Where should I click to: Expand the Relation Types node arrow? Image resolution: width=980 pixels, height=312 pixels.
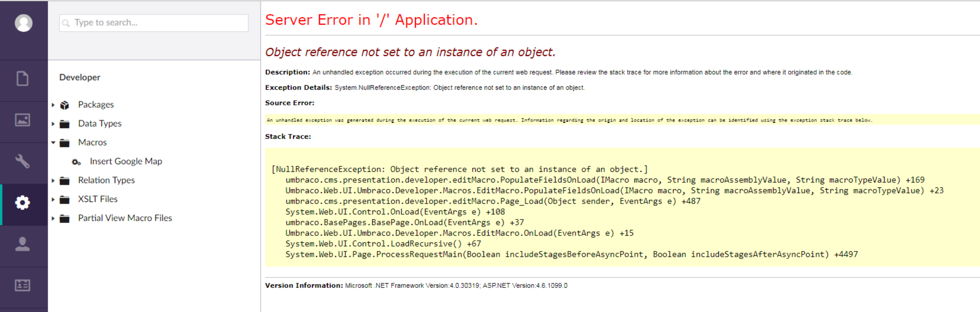click(53, 181)
